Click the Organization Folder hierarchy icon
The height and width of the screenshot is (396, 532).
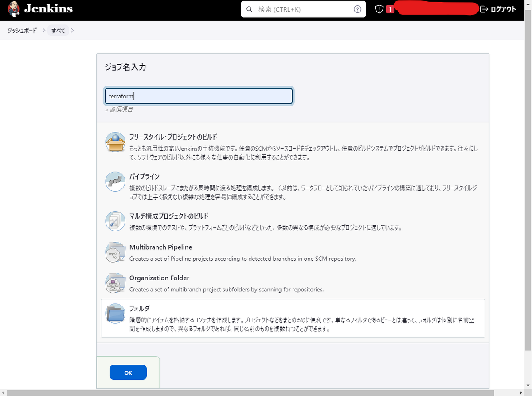click(x=115, y=282)
